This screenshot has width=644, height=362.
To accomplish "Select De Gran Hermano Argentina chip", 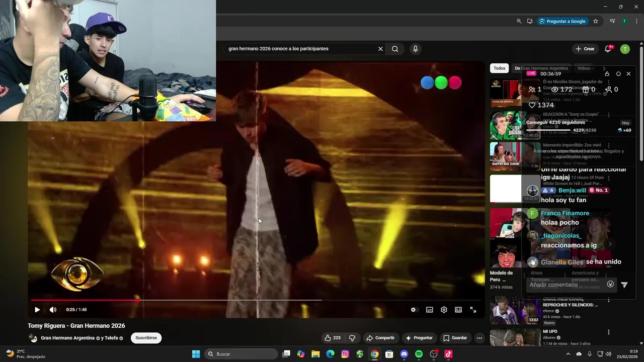I will click(541, 68).
